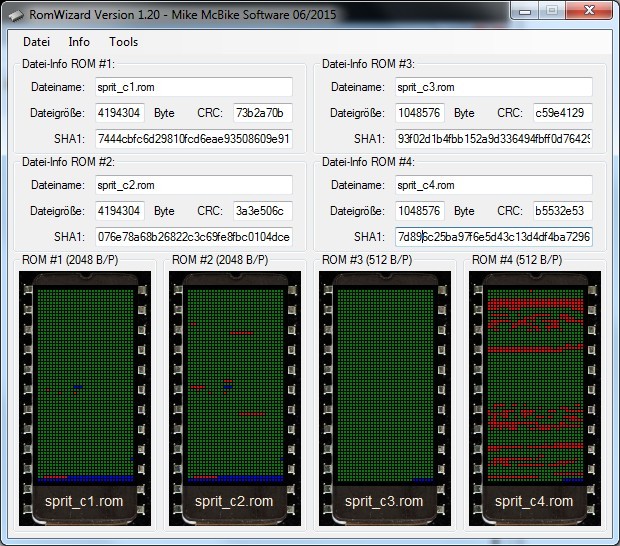Viewport: 620px width, 546px height.
Task: Click the RomWizard app icon in title bar
Action: (13, 12)
